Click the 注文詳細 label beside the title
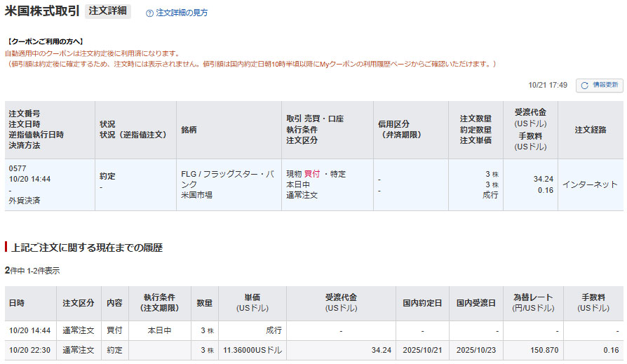Screen dimensions: 627x364 [x=107, y=11]
